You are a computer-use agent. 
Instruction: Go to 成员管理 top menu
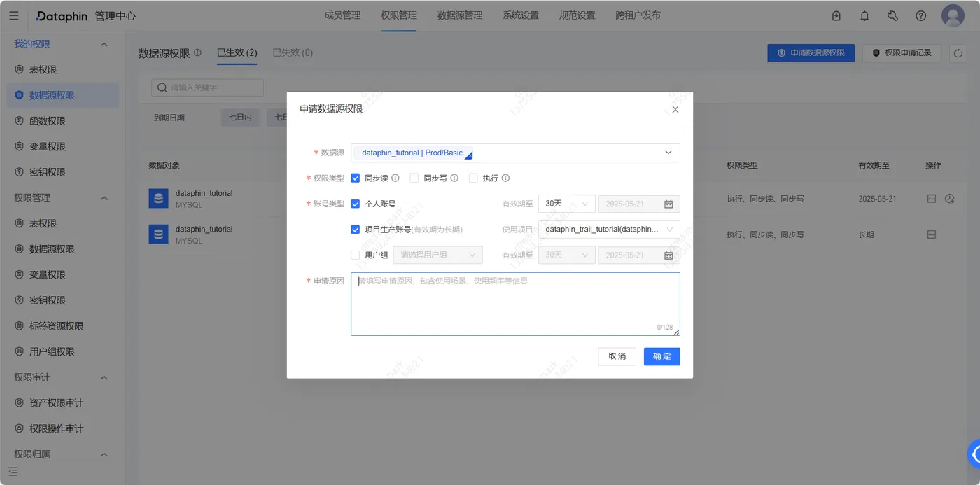(343, 15)
